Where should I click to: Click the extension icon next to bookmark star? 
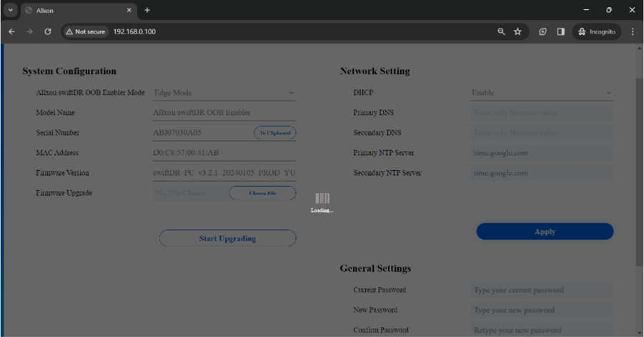click(543, 31)
